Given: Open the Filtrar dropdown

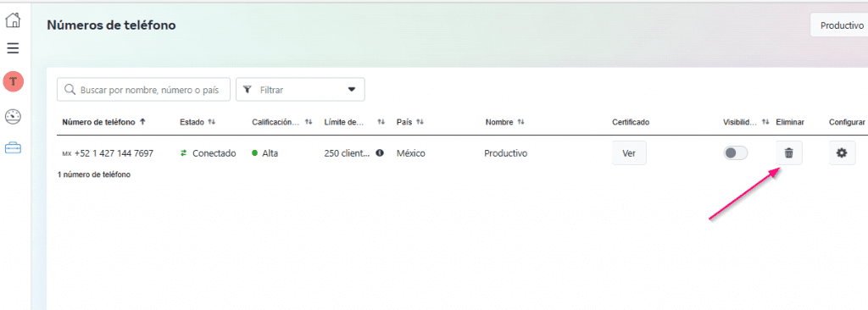Looking at the screenshot, I should pyautogui.click(x=300, y=90).
